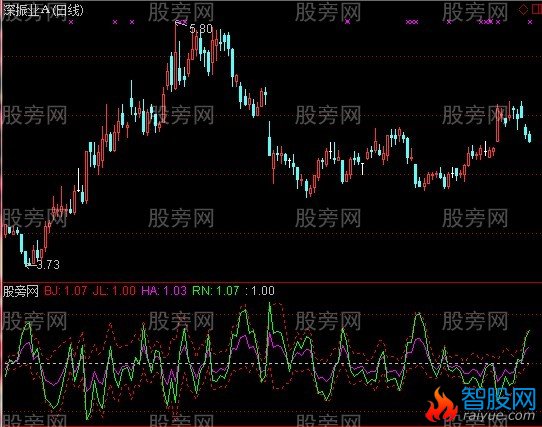542x427 pixels.
Task: Click the white : 1.00 baseline value
Action: click(260, 291)
